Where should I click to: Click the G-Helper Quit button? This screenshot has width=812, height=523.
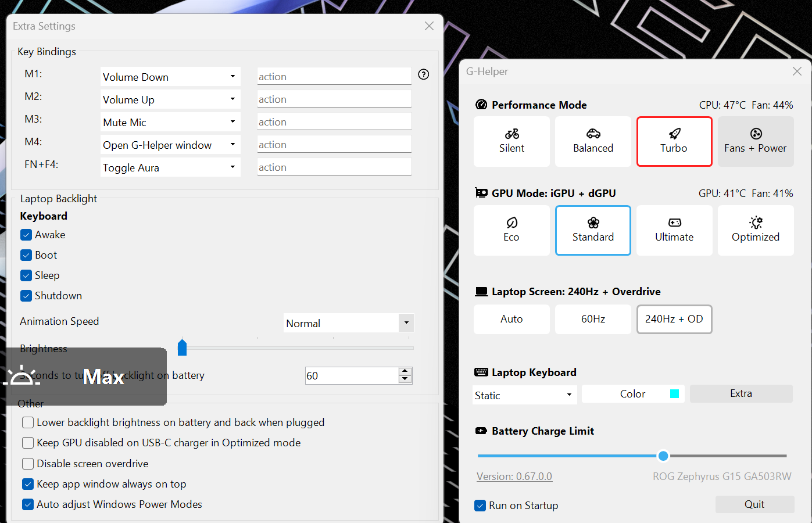point(754,504)
